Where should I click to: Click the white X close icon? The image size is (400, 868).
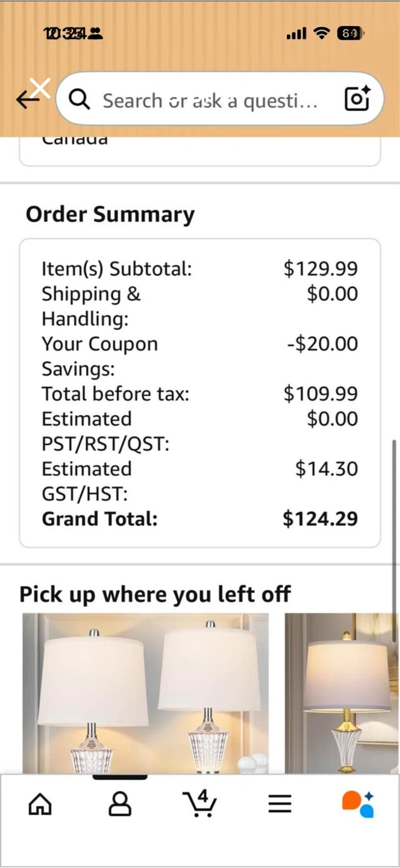[40, 88]
